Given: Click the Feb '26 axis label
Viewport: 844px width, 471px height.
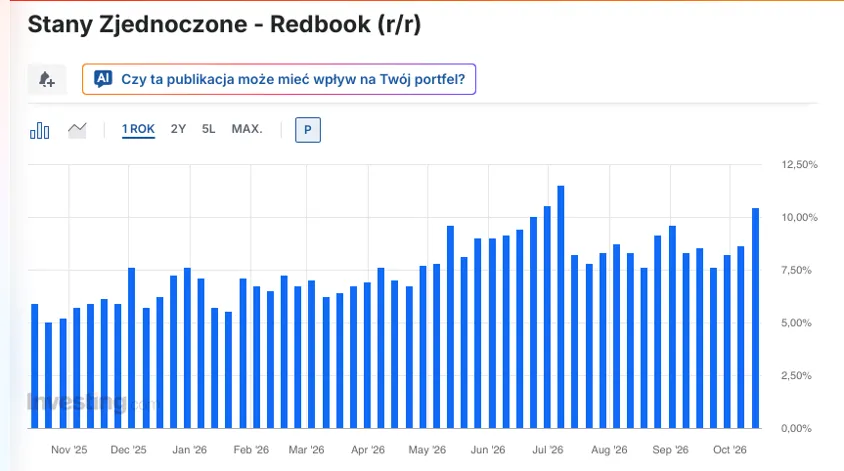Looking at the screenshot, I should 251,449.
